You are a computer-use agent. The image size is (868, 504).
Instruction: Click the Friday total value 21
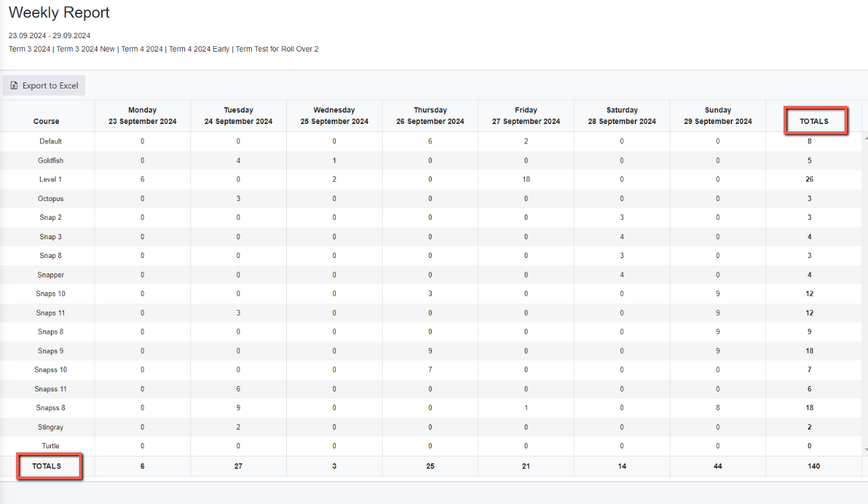pyautogui.click(x=526, y=466)
